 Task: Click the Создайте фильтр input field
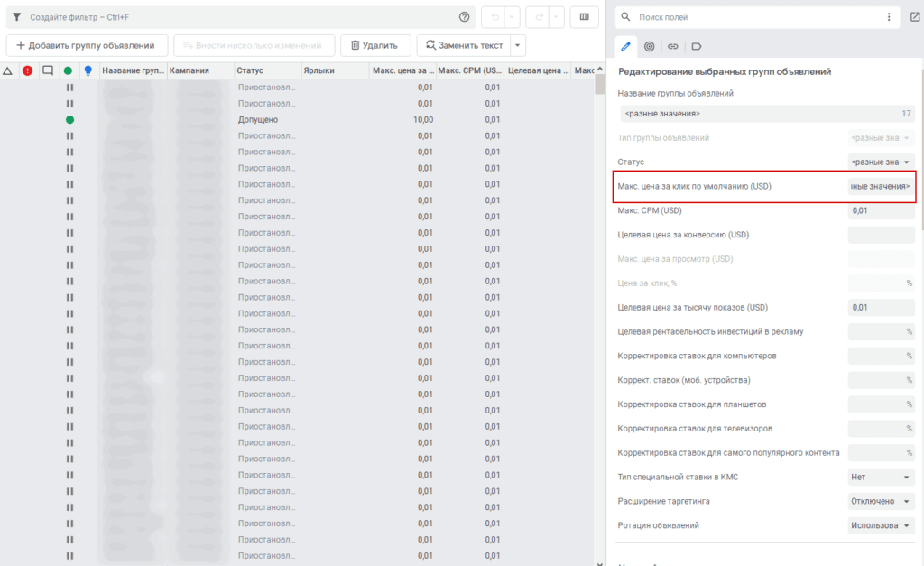point(238,17)
